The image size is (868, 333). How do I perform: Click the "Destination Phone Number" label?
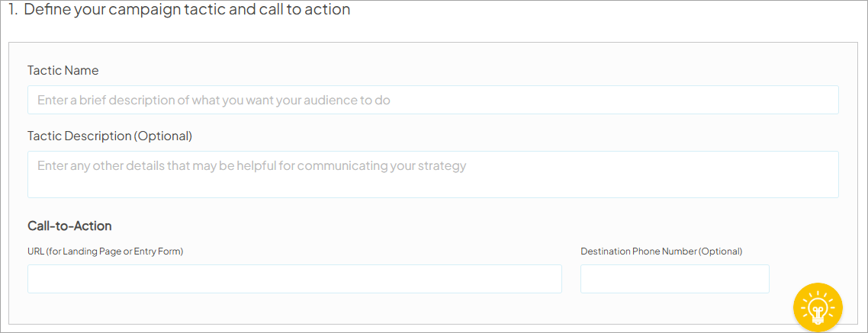pos(638,251)
